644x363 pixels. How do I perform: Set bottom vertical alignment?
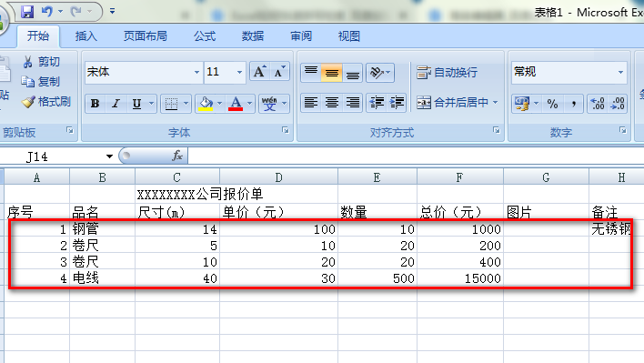tap(352, 73)
